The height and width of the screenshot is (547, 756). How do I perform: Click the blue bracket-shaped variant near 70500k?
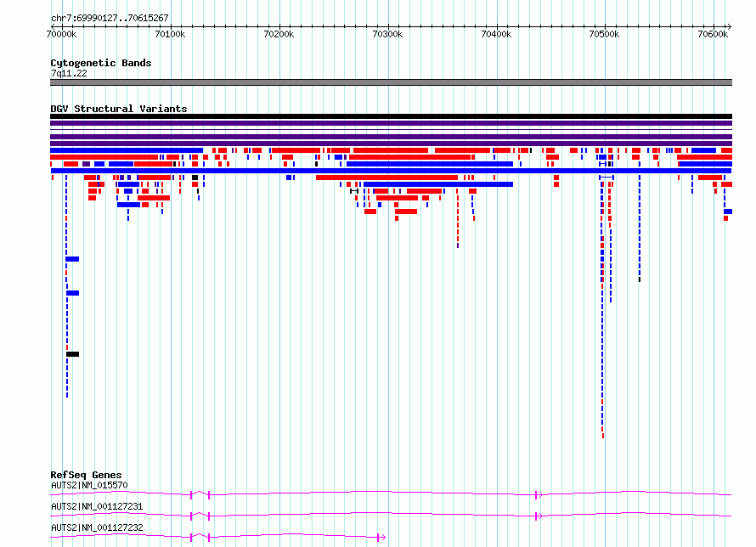point(606,178)
